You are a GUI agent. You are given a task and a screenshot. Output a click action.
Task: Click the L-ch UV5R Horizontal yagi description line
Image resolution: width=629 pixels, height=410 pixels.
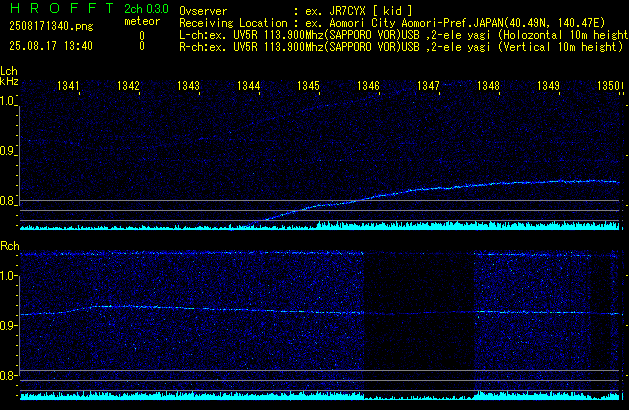coord(404,35)
